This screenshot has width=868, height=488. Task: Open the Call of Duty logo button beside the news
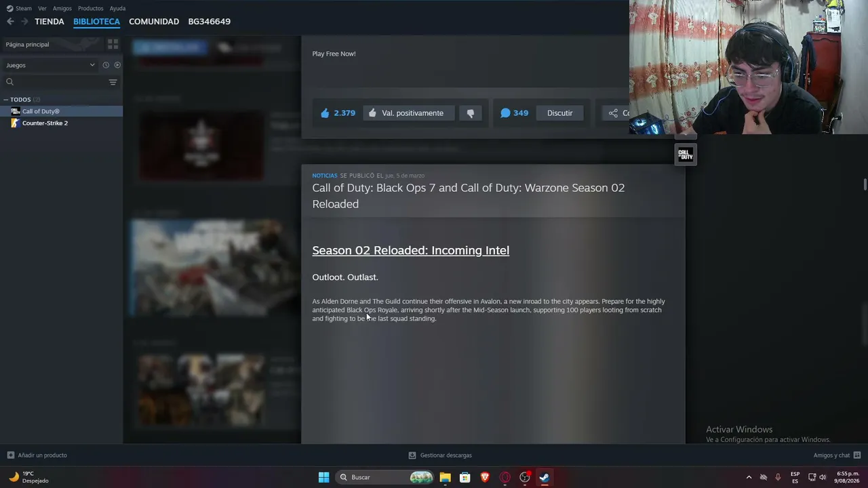pyautogui.click(x=686, y=155)
